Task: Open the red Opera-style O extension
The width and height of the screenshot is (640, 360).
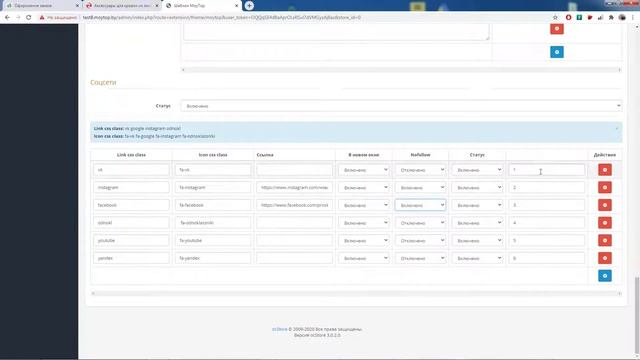Action: coord(569,18)
